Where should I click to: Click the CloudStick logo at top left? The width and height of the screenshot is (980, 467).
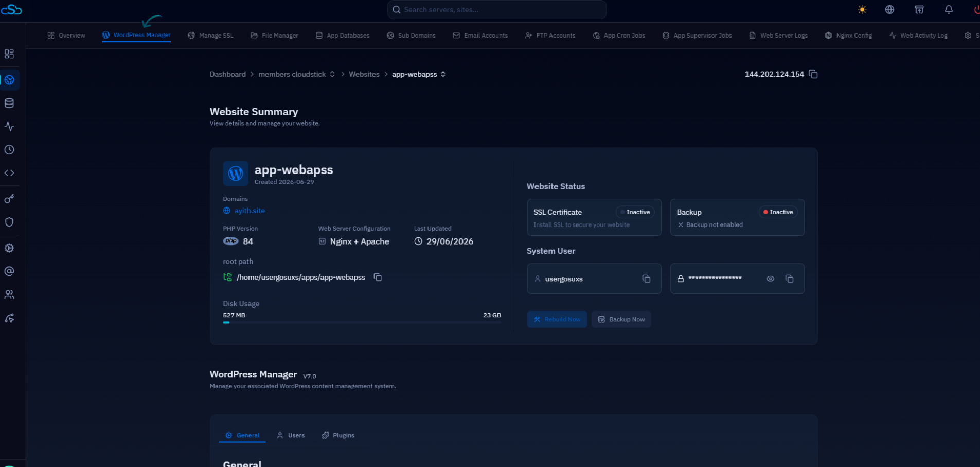pos(11,10)
